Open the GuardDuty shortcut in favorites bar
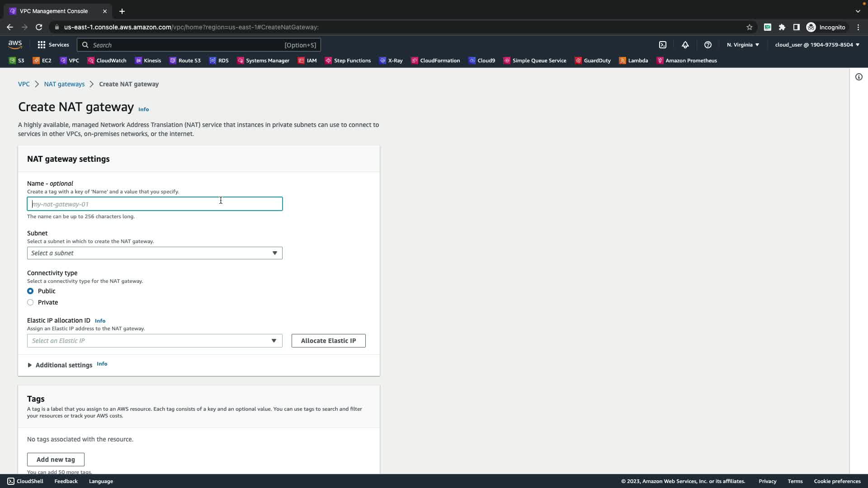This screenshot has width=868, height=488. (593, 61)
